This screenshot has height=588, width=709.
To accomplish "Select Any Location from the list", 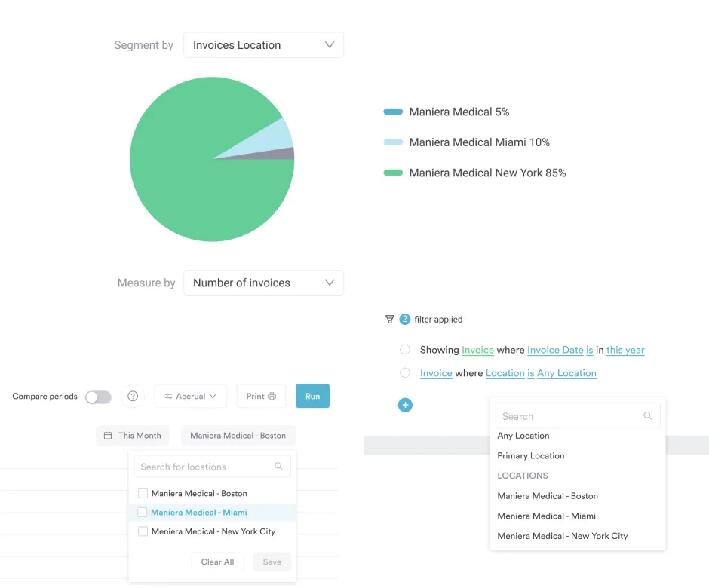I will click(x=523, y=435).
